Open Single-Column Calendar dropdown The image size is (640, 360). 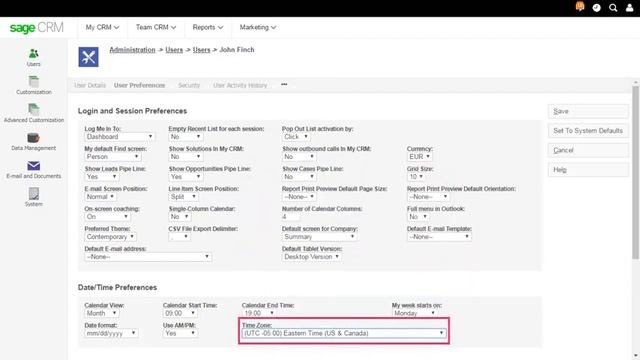(180, 217)
